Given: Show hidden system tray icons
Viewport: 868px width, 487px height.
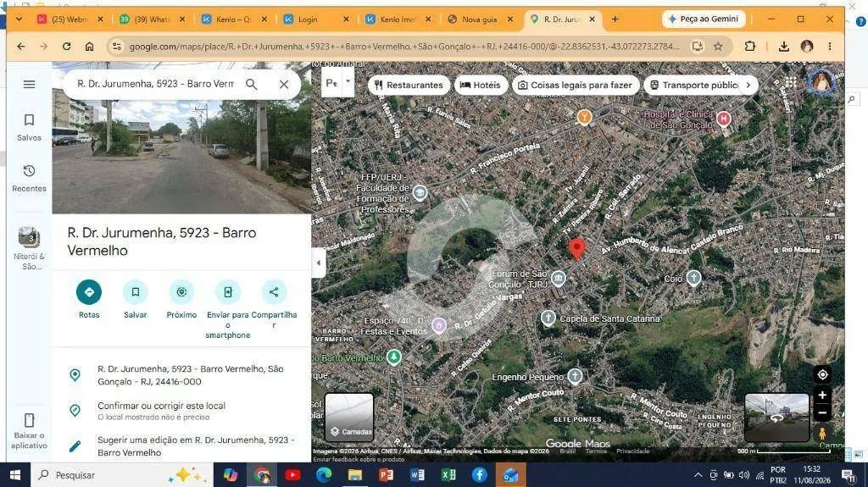Looking at the screenshot, I should [698, 475].
